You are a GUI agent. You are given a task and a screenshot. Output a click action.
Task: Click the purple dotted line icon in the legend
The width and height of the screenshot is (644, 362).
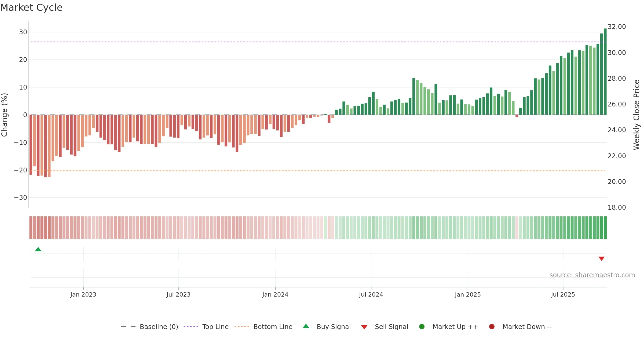point(191,327)
